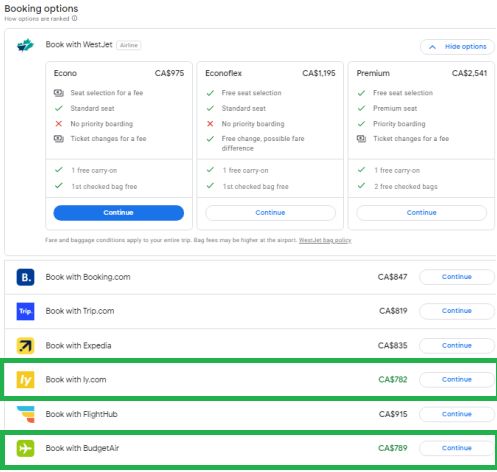Image resolution: width=497 pixels, height=472 pixels.
Task: Click the FlightHub striped logo
Action: tap(26, 414)
